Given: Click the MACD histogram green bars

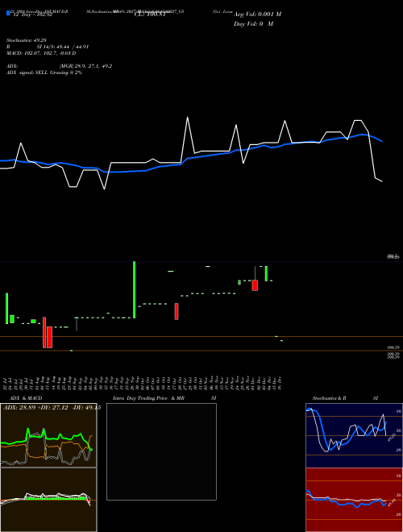Looking at the screenshot, I should 56,498.
